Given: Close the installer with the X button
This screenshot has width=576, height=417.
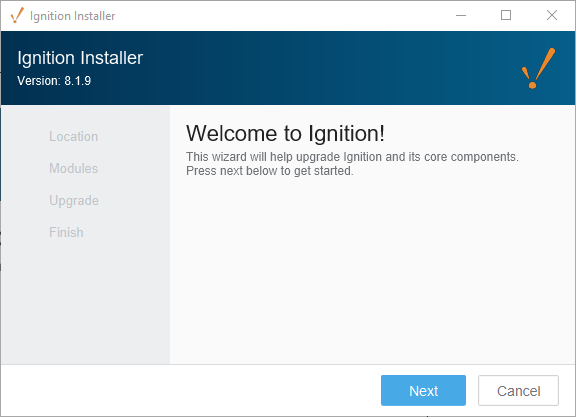Looking at the screenshot, I should (x=552, y=15).
